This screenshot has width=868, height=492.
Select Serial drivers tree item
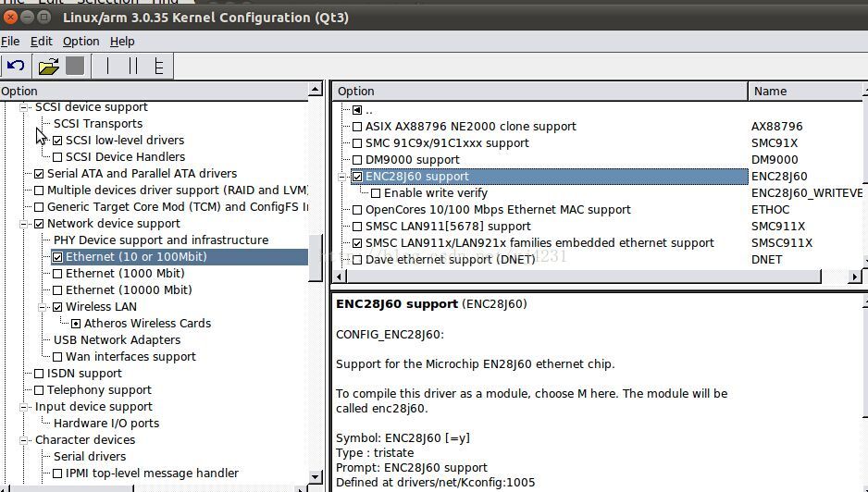click(90, 457)
